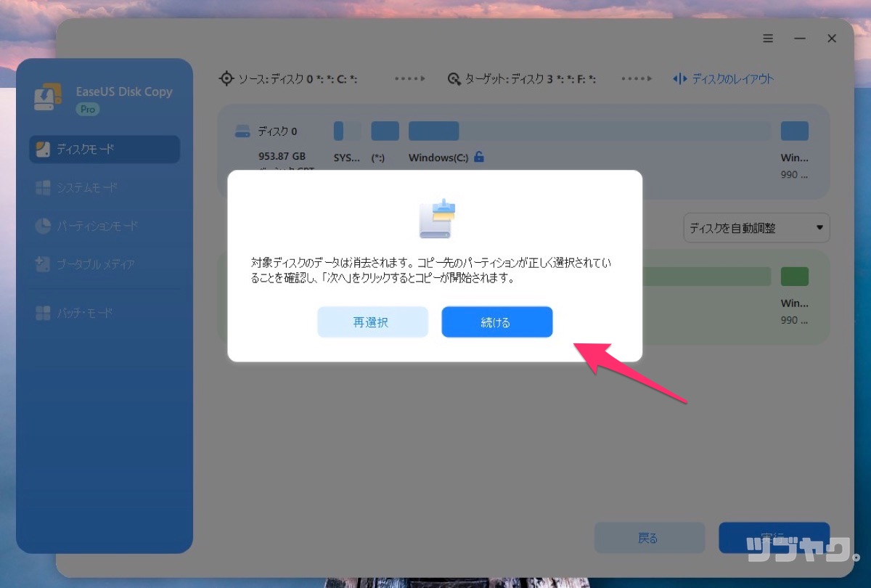Click the lock icon beside Windows(C:)
Viewport: 871px width, 588px height.
(478, 157)
